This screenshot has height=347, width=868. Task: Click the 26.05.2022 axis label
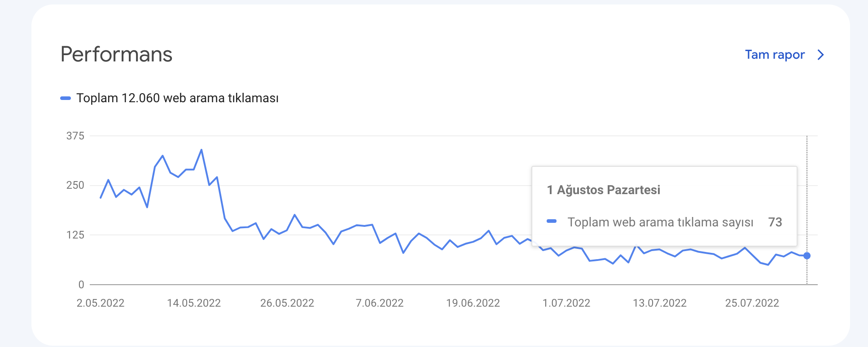(287, 303)
